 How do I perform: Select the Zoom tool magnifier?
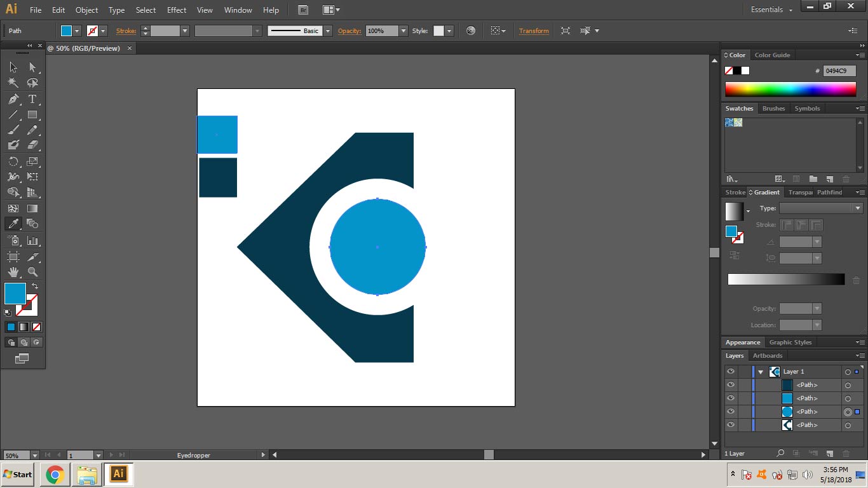tap(32, 272)
